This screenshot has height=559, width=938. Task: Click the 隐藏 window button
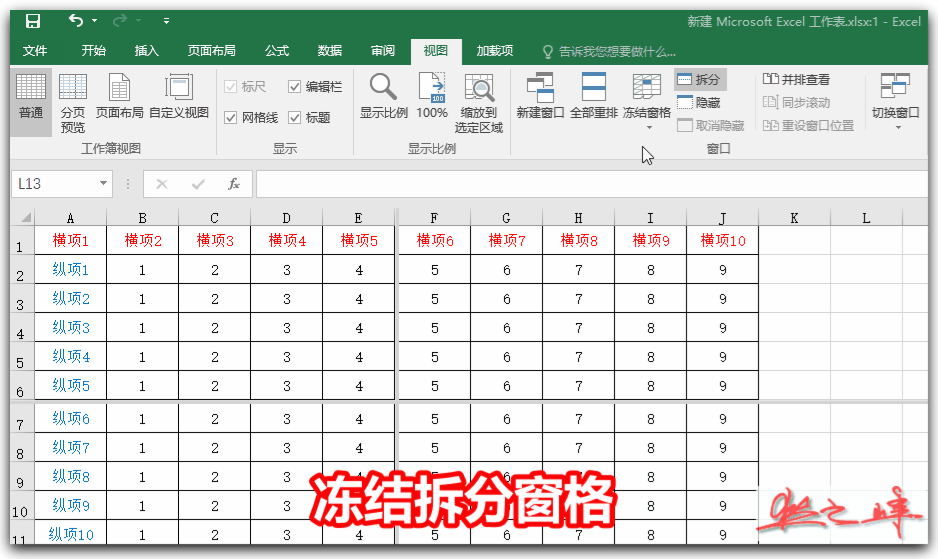point(699,102)
